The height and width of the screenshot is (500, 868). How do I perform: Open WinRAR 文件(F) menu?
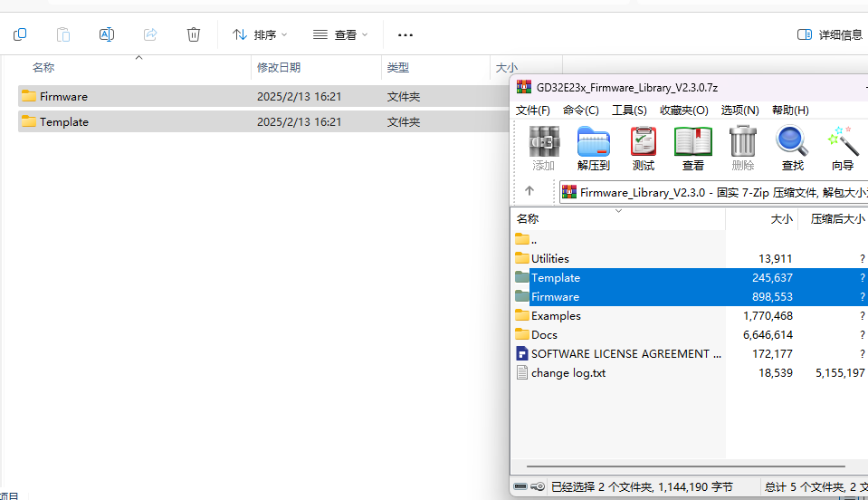click(x=532, y=111)
